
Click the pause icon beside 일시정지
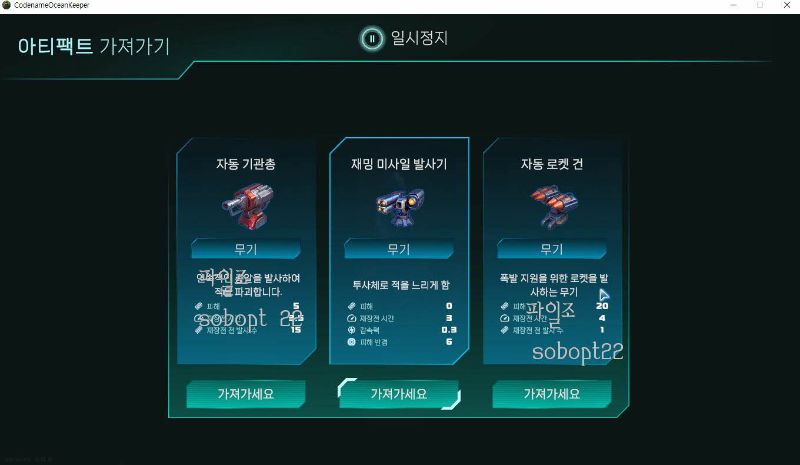[x=371, y=38]
